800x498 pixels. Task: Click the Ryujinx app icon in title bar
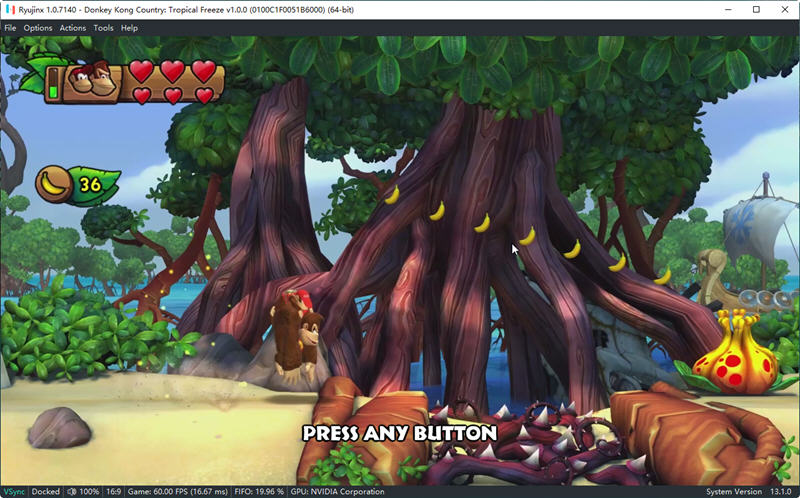[x=10, y=9]
